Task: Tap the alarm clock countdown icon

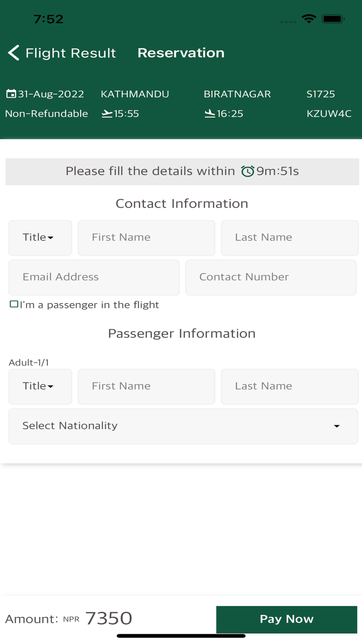Action: pos(248,171)
